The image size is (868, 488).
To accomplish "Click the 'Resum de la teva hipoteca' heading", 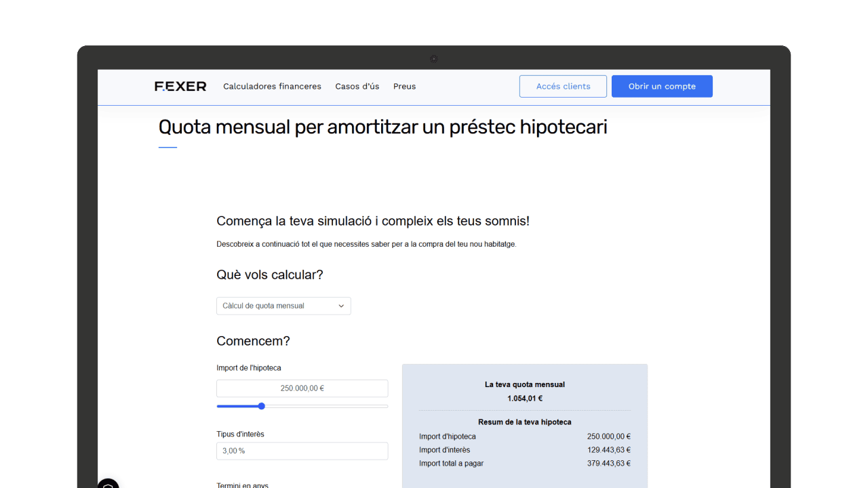I will (524, 422).
